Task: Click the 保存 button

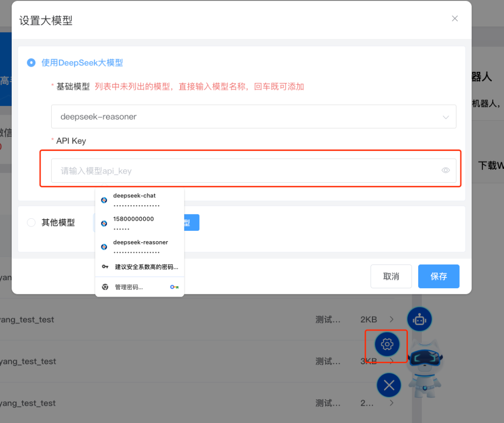Action: 439,276
